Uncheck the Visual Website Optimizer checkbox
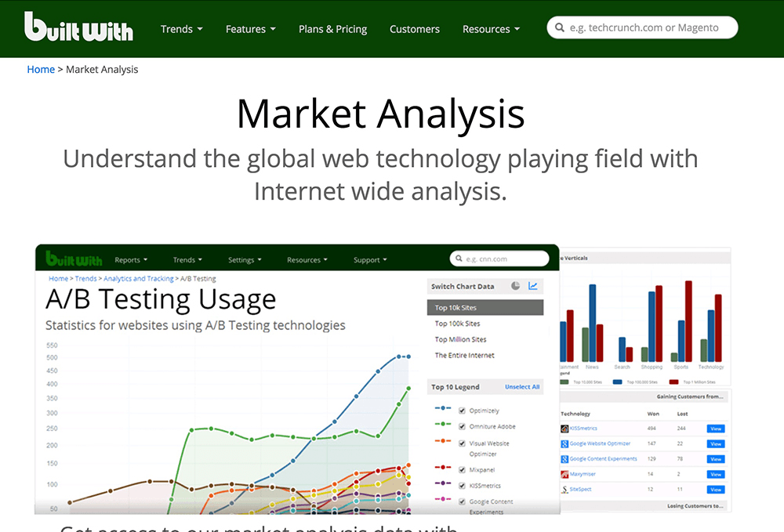Viewport: 784px width, 532px height. (x=462, y=443)
